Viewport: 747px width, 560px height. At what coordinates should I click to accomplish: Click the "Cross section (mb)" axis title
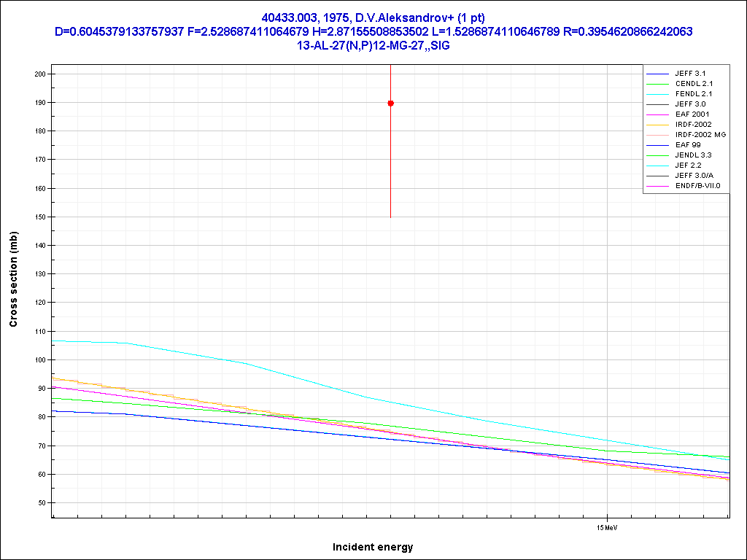(14, 279)
